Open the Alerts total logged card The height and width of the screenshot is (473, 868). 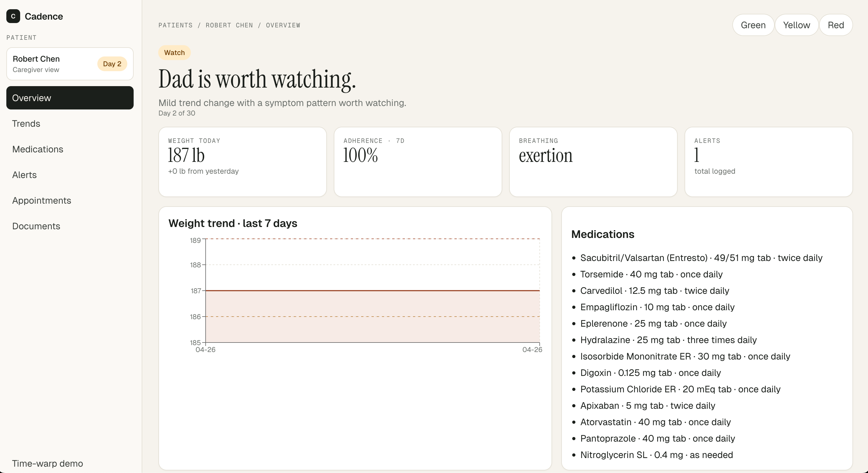click(768, 162)
